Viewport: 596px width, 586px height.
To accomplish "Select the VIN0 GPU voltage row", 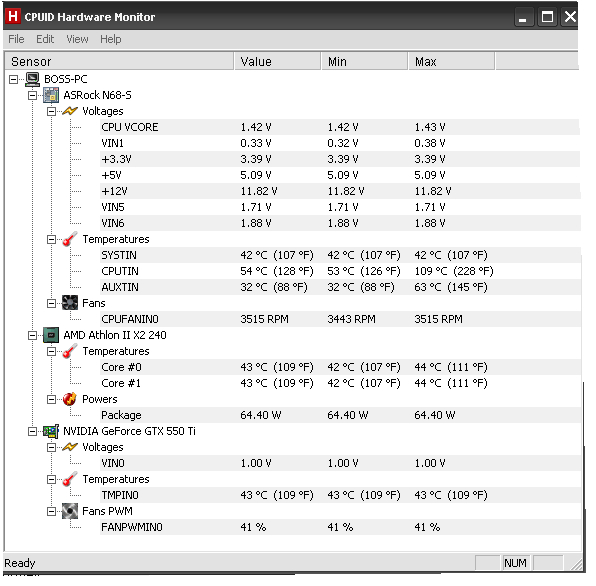I will (340, 463).
